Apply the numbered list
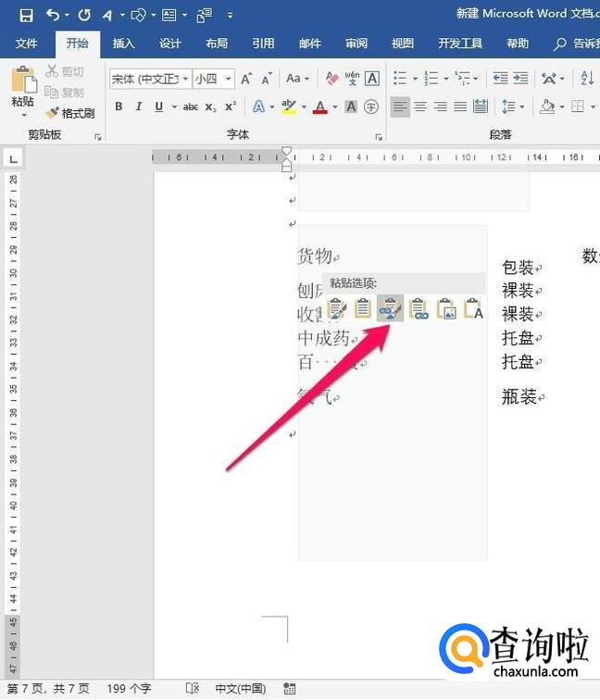Viewport: 600px width, 700px height. coord(431,79)
